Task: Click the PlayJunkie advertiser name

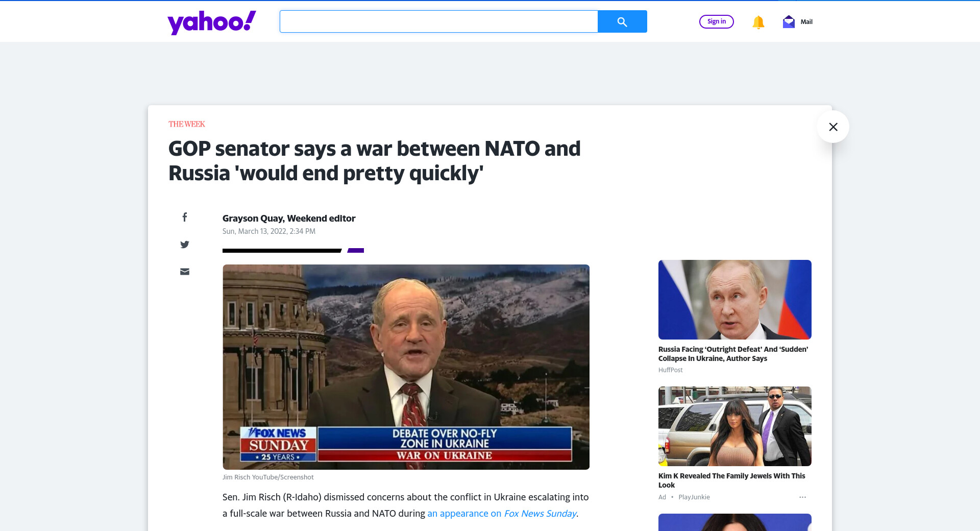Action: tap(694, 497)
